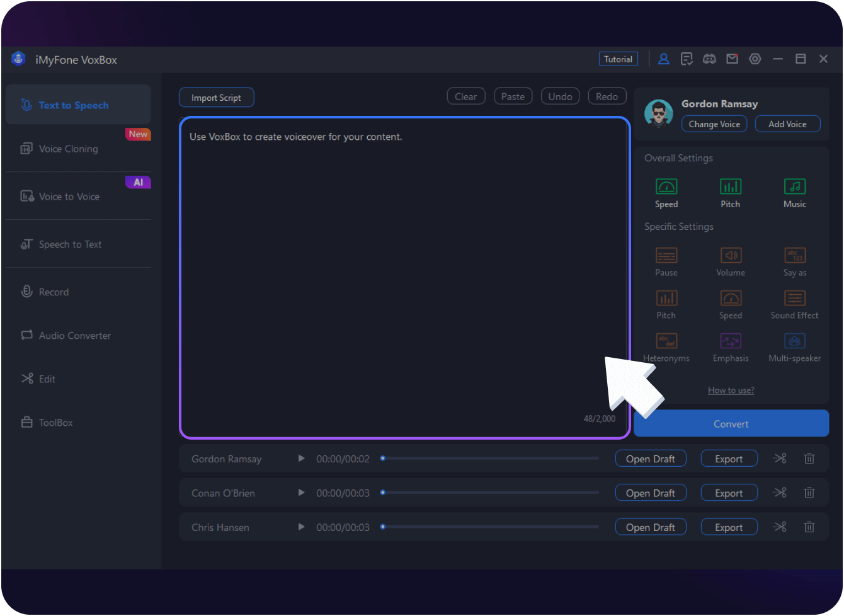Screen dimensions: 844x616
Task: Click scissors edit icon for Conan O'Brien clip
Action: (780, 493)
